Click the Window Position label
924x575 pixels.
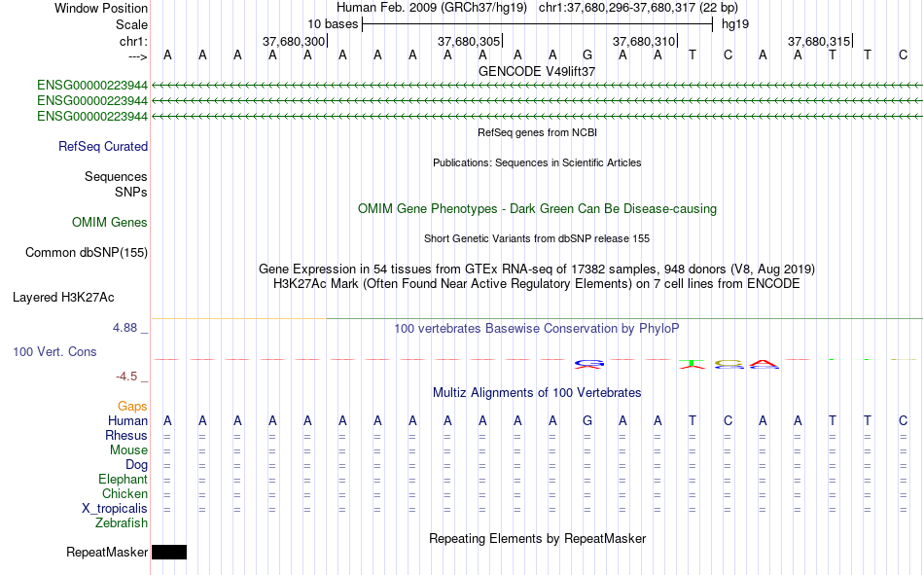101,8
